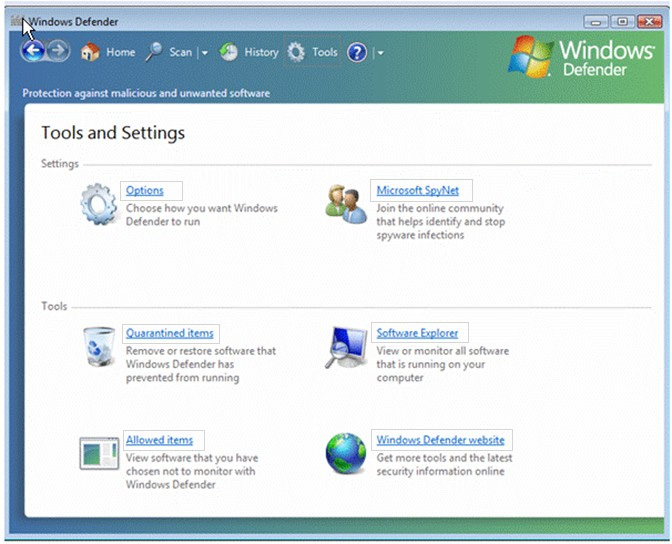
Task: Open History from the toolbar
Action: [261, 52]
